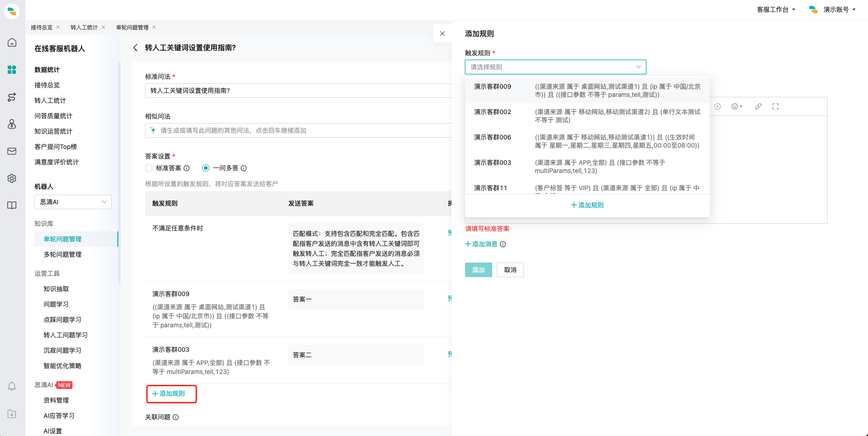
Task: Choose 演示客群11 in rule dropdown
Action: pyautogui.click(x=587, y=187)
